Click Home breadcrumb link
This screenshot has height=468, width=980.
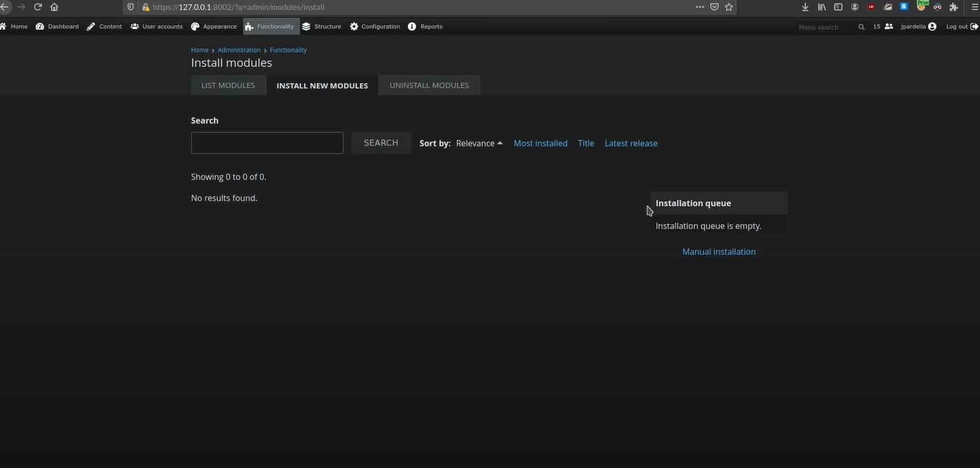pos(199,50)
